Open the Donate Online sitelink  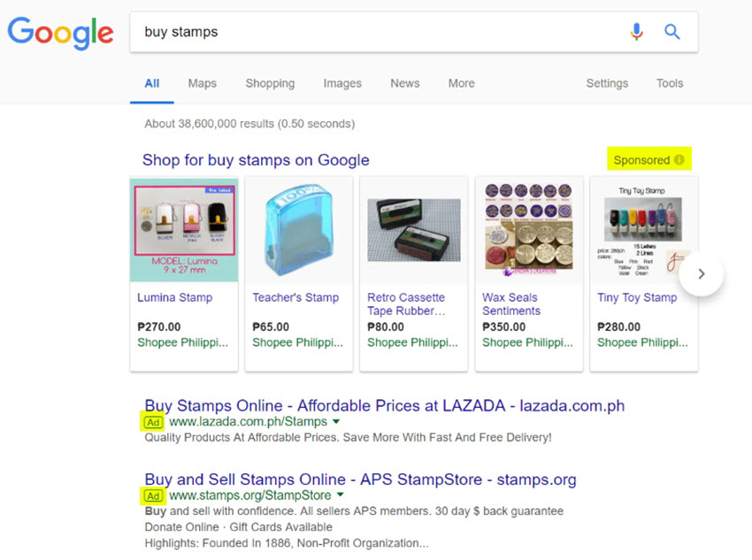[181, 527]
